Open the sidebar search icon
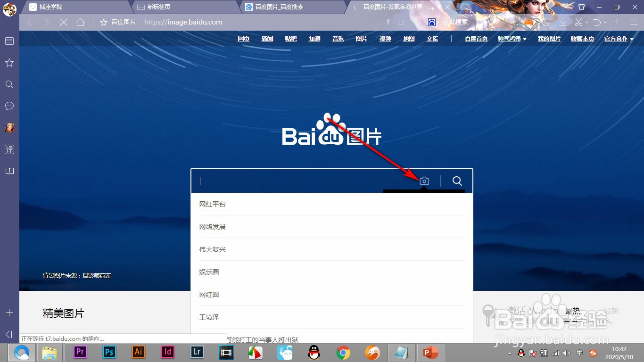The image size is (644, 362). pyautogui.click(x=9, y=84)
